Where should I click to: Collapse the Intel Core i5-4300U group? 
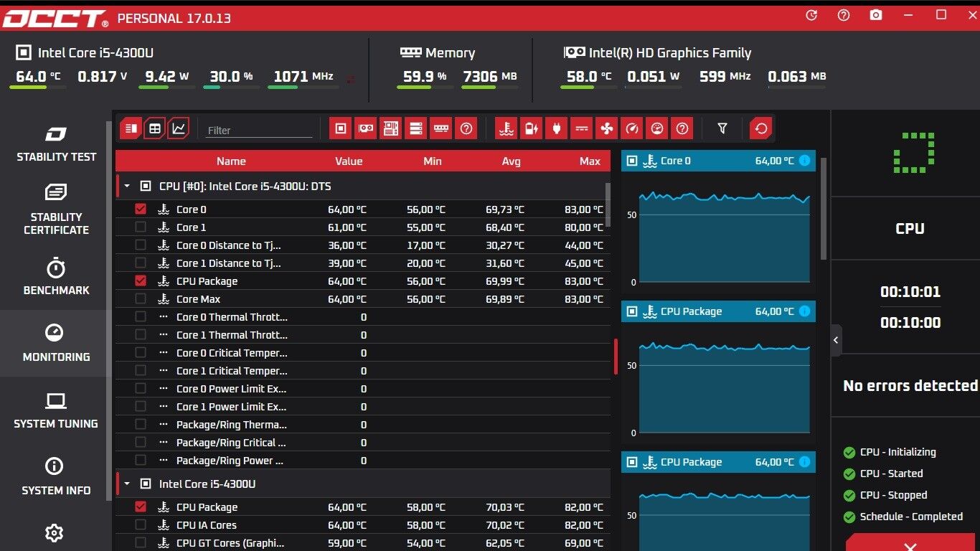pos(127,484)
